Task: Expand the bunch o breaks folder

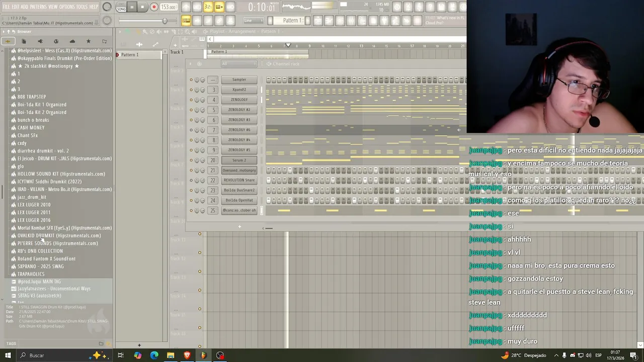Action: click(x=33, y=120)
